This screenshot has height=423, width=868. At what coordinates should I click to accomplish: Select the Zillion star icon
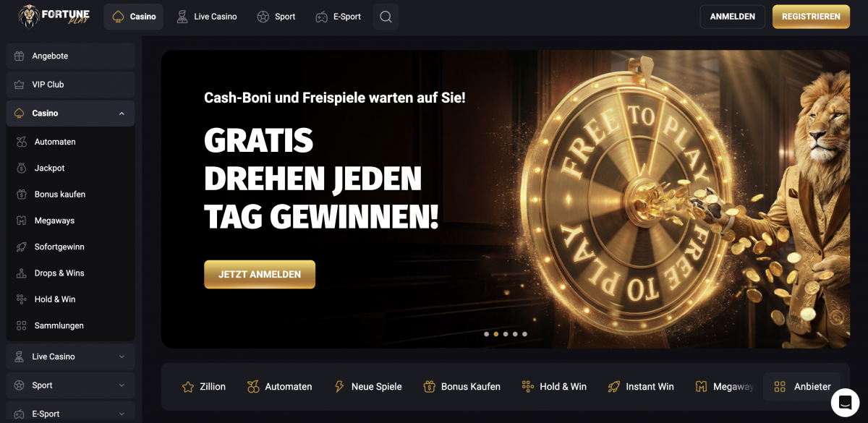pyautogui.click(x=188, y=387)
